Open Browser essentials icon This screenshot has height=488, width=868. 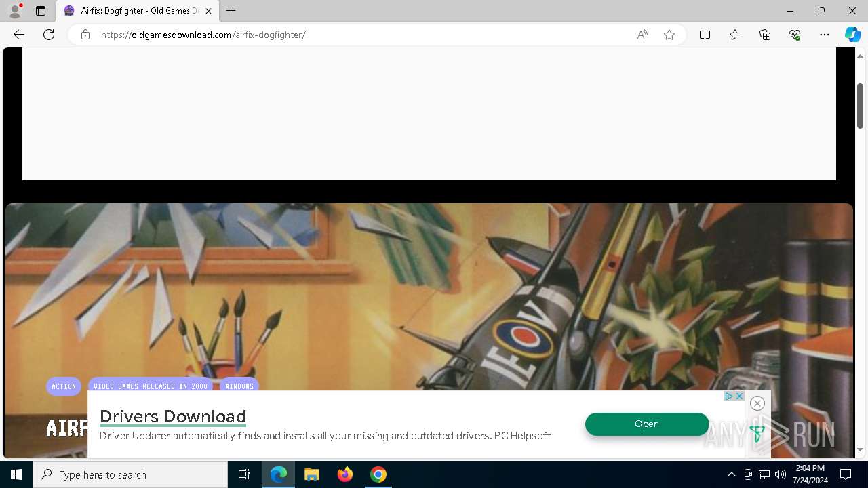click(x=795, y=35)
